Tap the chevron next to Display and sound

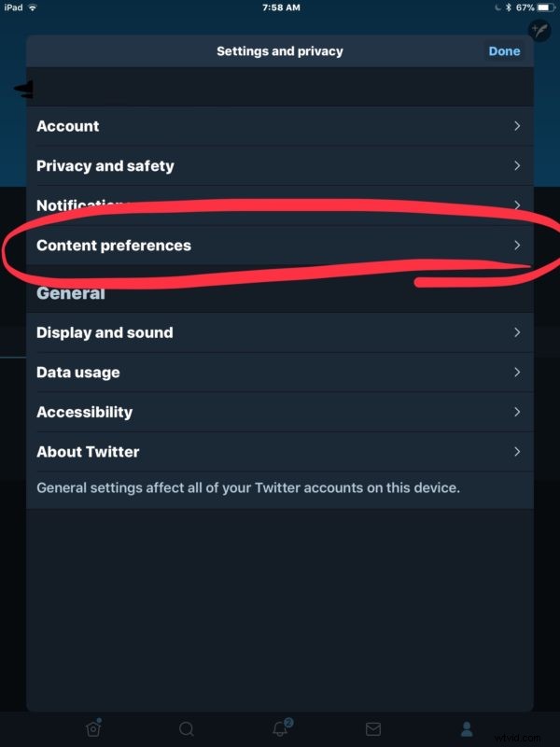[516, 332]
